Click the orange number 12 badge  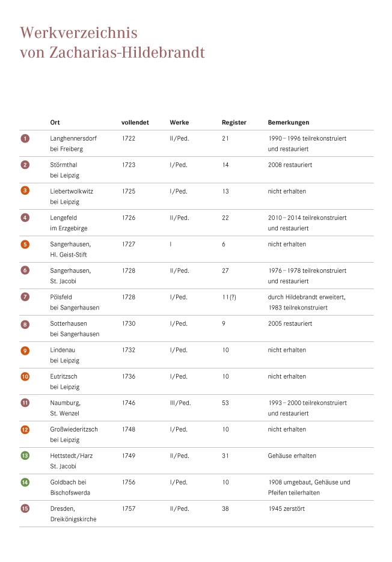pyautogui.click(x=25, y=429)
